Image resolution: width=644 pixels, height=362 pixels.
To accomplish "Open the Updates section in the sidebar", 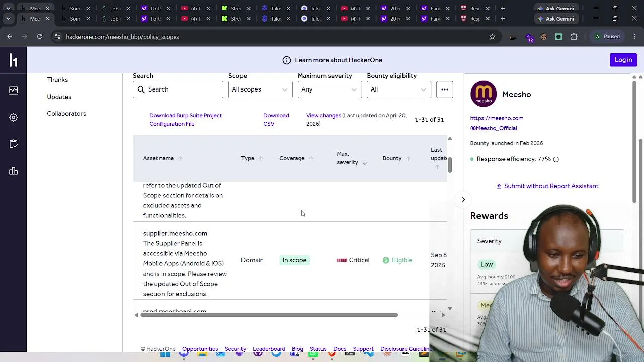I will click(x=59, y=97).
